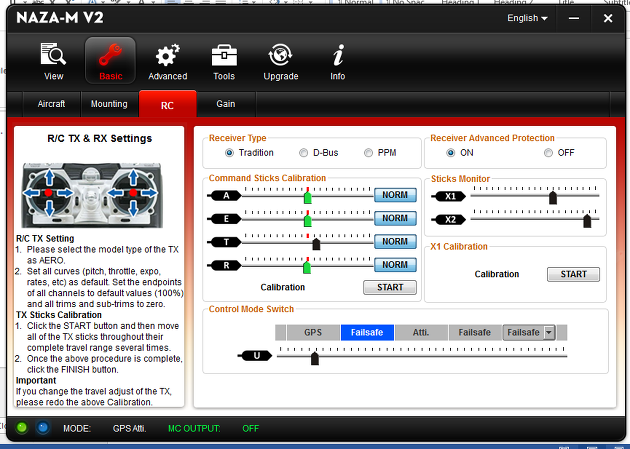Click the MC OUTPUT: status label
The image size is (630, 449).
[x=194, y=429]
